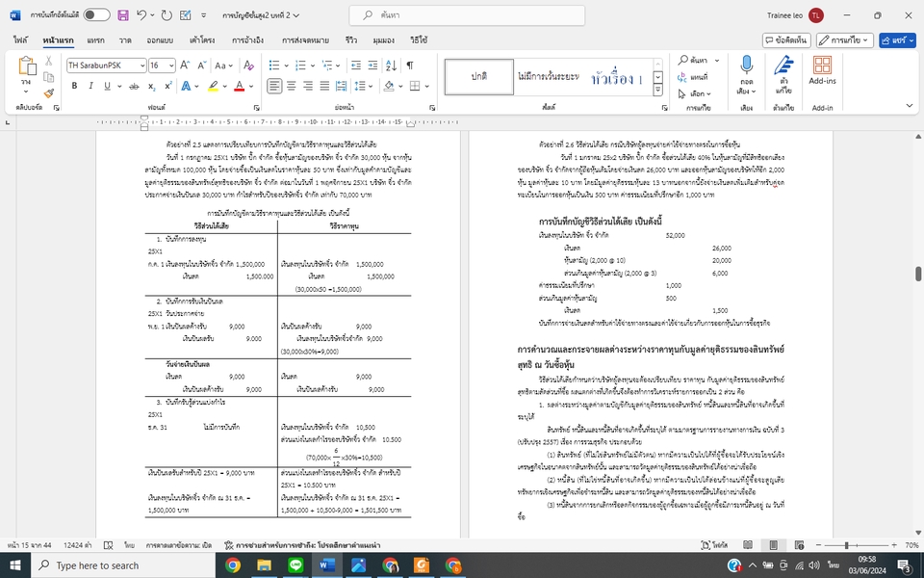
Task: Click the Cut scissors icon
Action: 49,61
